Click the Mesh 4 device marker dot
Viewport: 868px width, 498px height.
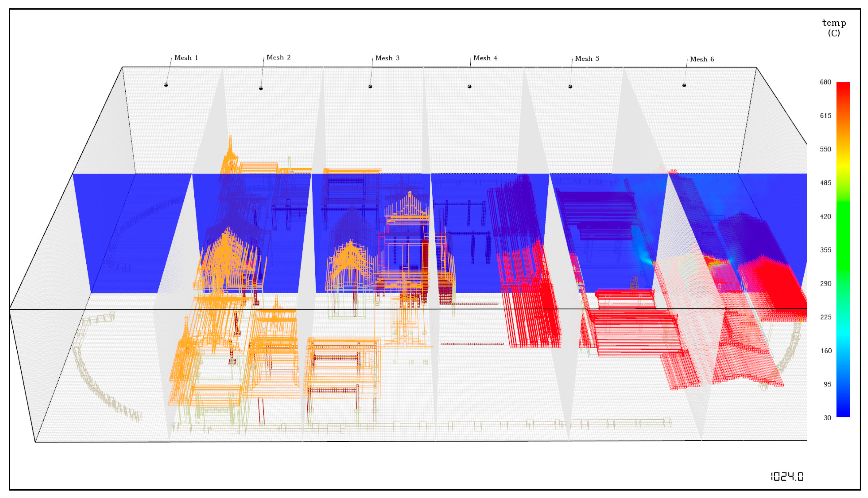coord(469,86)
